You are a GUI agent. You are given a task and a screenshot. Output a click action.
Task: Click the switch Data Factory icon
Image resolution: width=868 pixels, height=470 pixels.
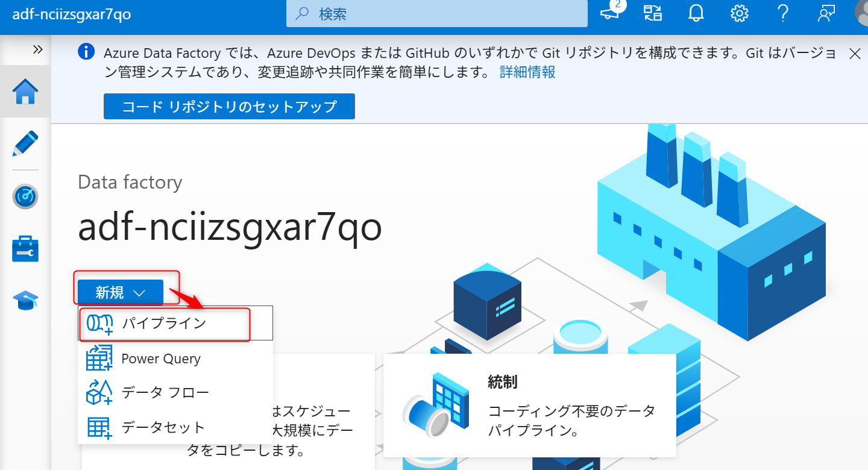652,13
